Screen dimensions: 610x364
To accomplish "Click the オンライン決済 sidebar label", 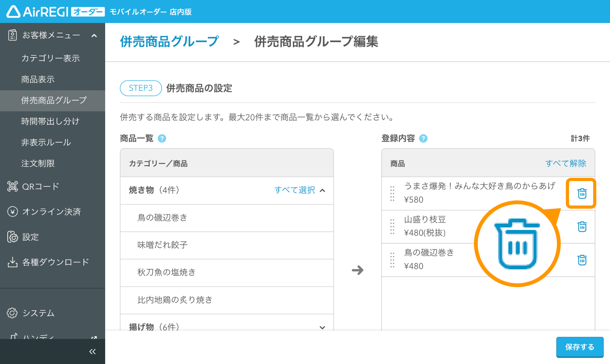I will (x=51, y=212).
